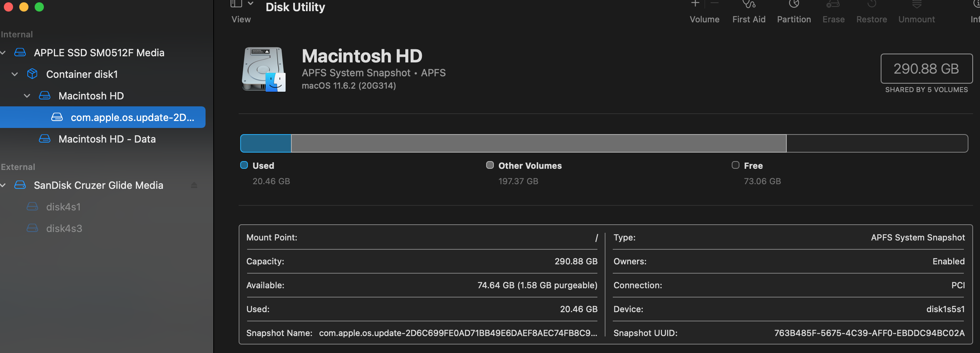Image resolution: width=980 pixels, height=353 pixels.
Task: Click the yellow minimize window button
Action: (x=24, y=7)
